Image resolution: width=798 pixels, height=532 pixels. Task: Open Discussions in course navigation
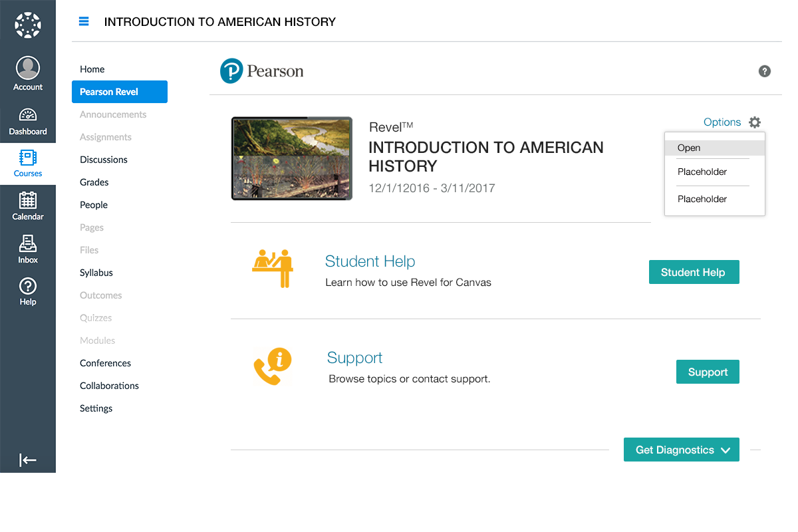[104, 160]
